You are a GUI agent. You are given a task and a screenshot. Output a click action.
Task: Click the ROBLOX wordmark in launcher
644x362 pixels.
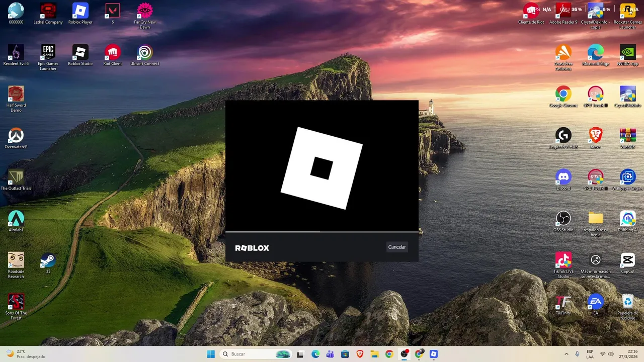[x=252, y=248]
